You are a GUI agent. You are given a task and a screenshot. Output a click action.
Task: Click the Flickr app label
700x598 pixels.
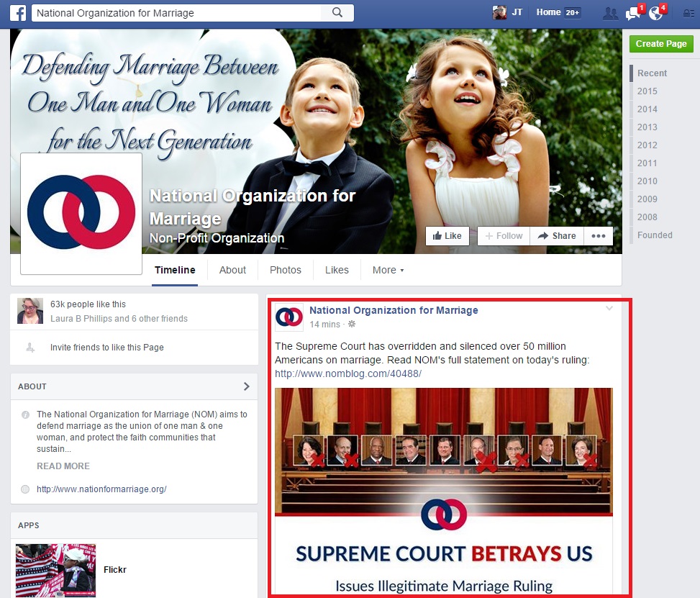coord(114,570)
